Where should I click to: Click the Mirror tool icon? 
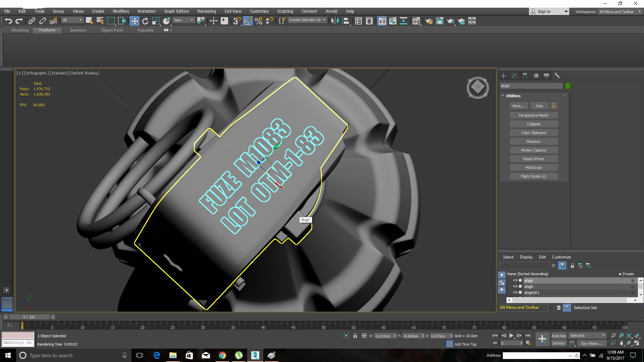(x=334, y=21)
